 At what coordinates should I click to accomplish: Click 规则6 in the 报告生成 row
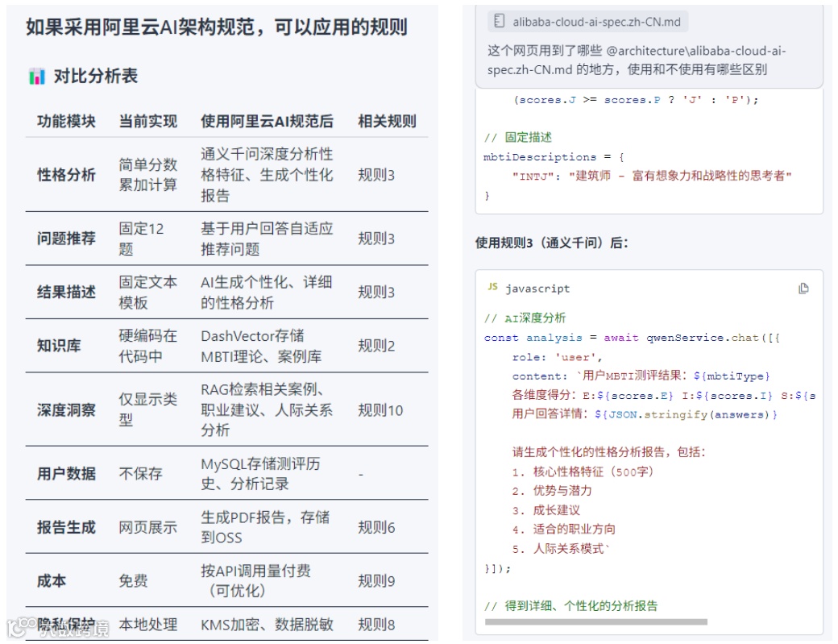coord(376,527)
